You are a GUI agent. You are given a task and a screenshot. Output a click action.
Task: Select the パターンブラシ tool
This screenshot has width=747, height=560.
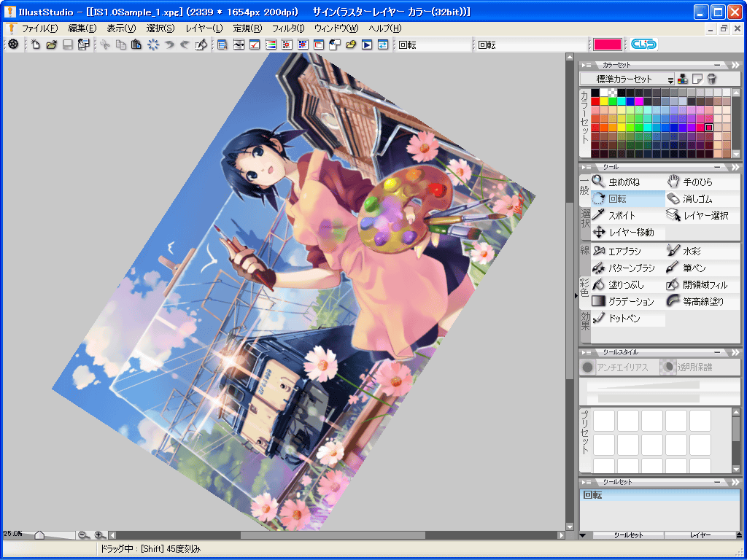627,268
